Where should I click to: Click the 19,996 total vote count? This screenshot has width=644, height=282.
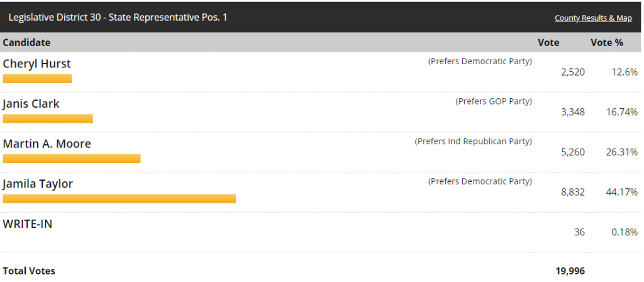click(x=570, y=271)
